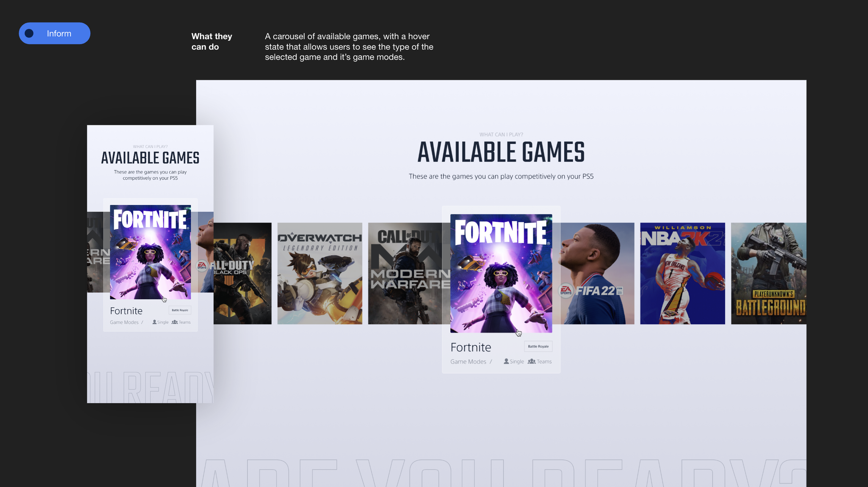Open PlayerUnknown's Battlegrounds cover
Viewport: 868px width, 487px height.
[x=768, y=273]
